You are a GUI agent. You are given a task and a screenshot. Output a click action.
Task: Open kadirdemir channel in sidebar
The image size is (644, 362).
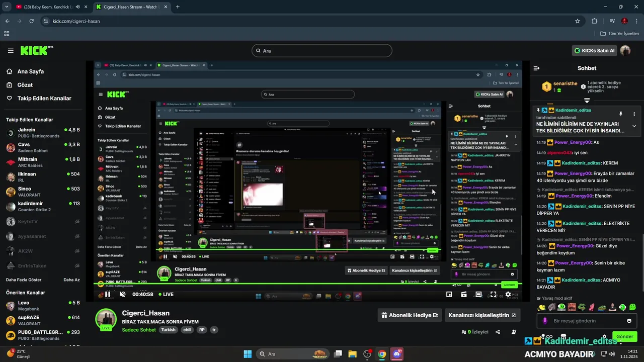(x=43, y=206)
